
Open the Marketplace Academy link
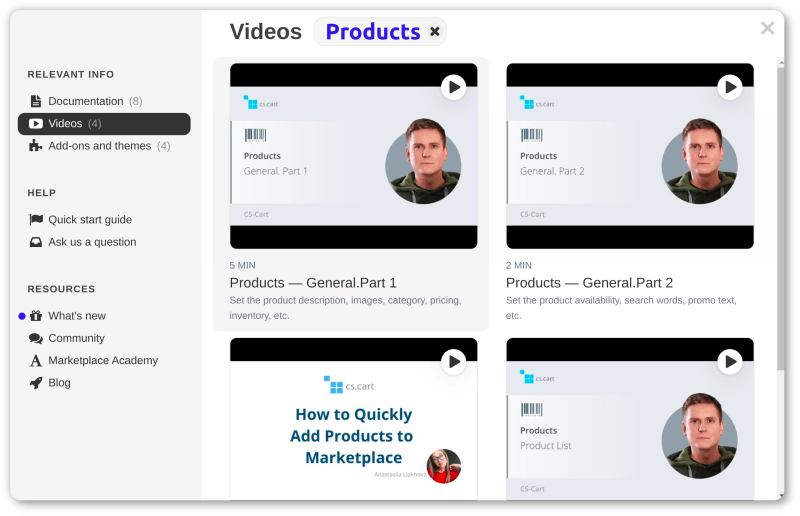click(x=103, y=361)
